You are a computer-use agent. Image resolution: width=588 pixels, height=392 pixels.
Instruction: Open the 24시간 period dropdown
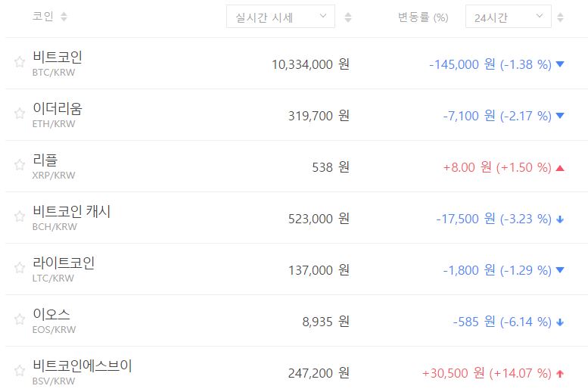508,17
